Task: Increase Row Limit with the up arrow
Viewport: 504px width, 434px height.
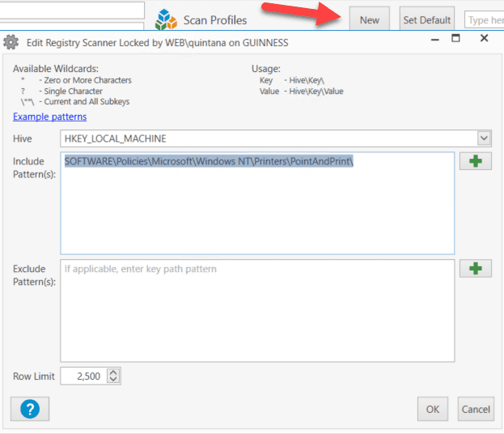Action: [113, 372]
